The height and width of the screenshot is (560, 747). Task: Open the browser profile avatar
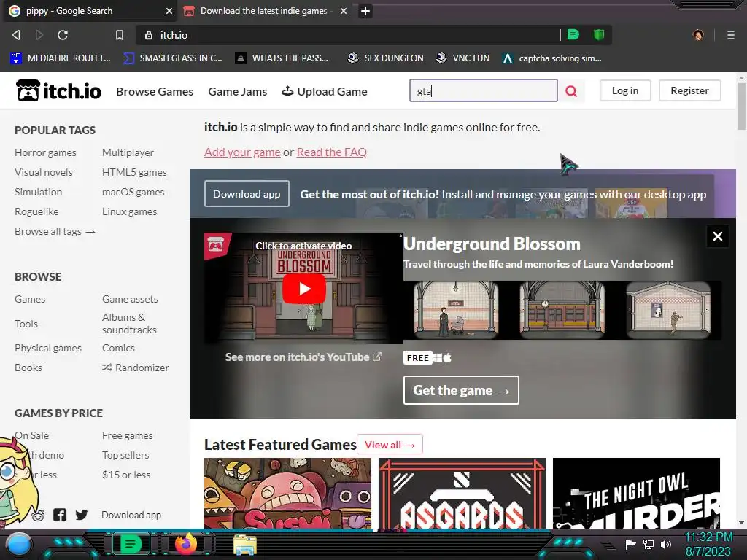click(x=698, y=35)
